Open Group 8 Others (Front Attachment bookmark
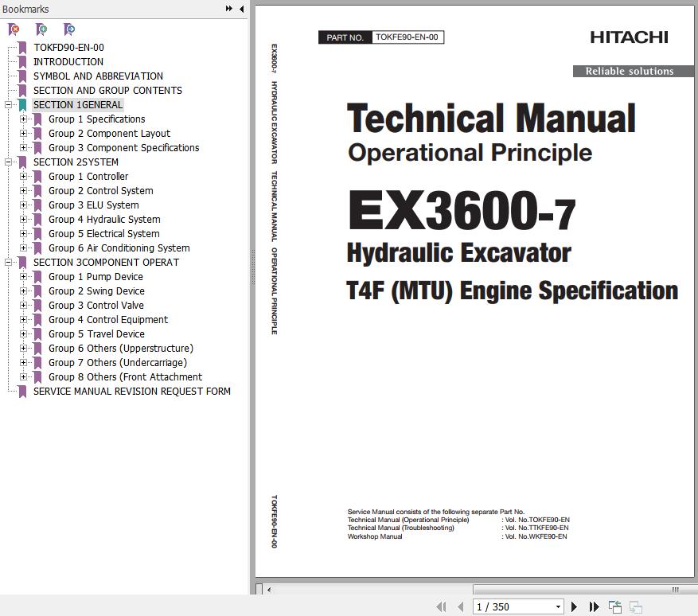The width and height of the screenshot is (698, 616). coord(125,377)
